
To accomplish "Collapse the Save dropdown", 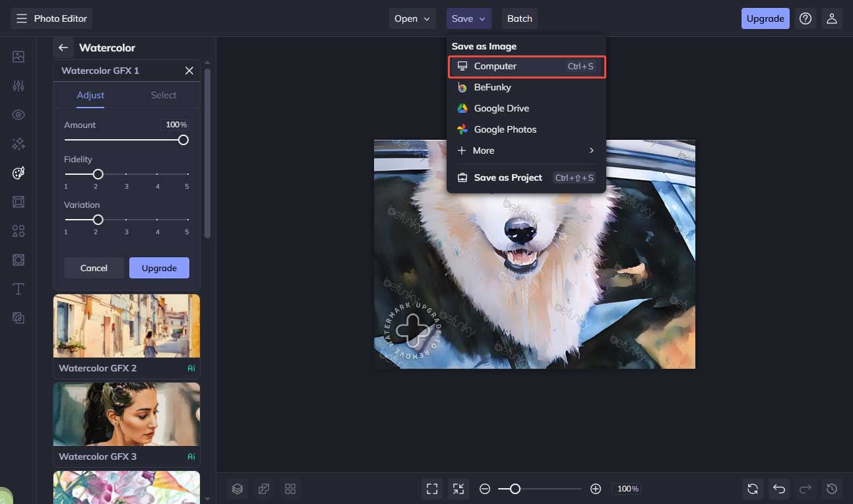I will tap(468, 18).
